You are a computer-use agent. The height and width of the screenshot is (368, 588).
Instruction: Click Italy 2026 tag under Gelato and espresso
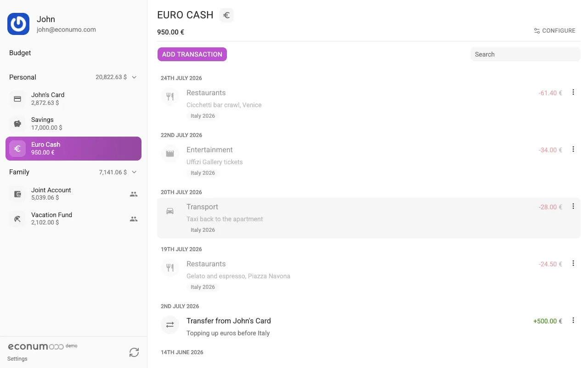[x=203, y=287]
